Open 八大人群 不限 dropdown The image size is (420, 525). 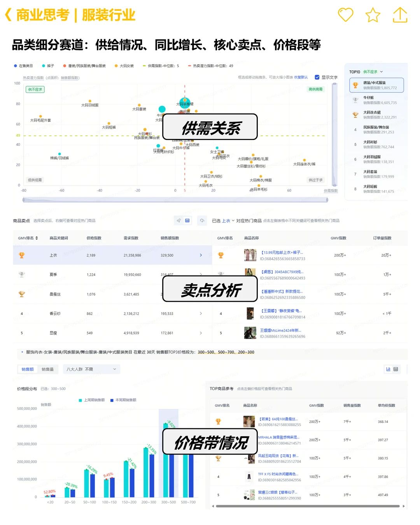click(91, 369)
